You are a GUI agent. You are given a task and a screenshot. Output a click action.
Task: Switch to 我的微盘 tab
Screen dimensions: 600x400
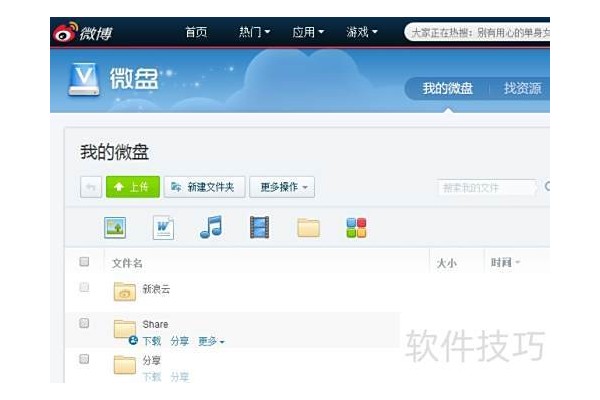click(448, 88)
